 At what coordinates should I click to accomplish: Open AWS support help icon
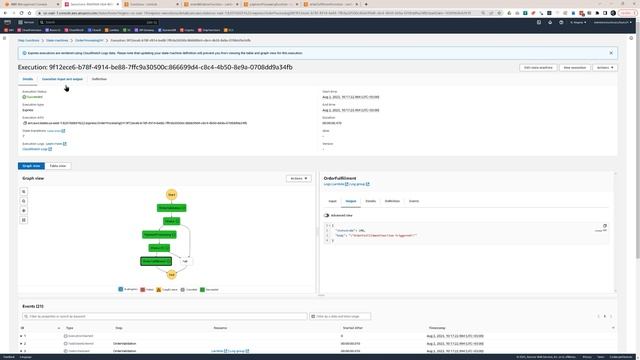(x=561, y=22)
